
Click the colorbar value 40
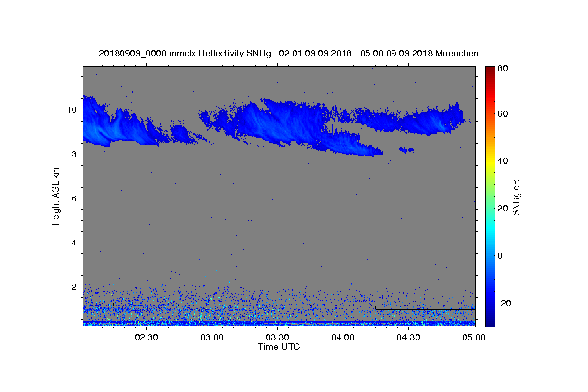click(x=502, y=161)
